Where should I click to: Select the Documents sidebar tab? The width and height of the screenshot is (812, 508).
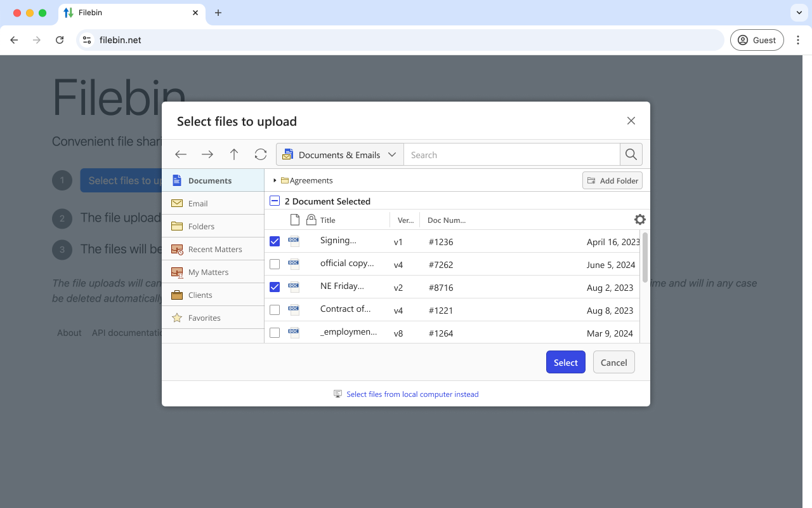pos(213,180)
